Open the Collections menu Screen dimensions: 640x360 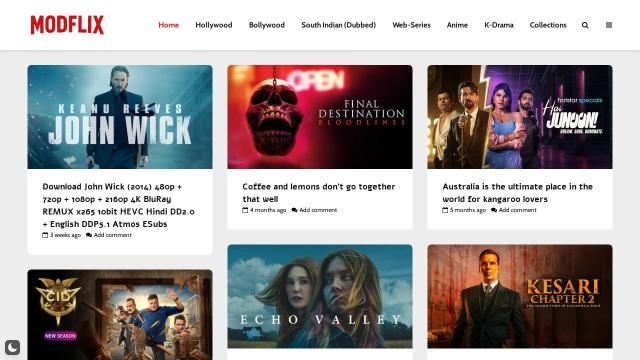click(x=548, y=25)
